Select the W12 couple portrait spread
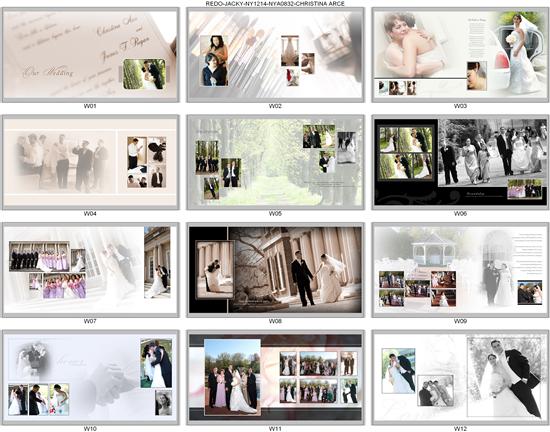 [x=461, y=377]
